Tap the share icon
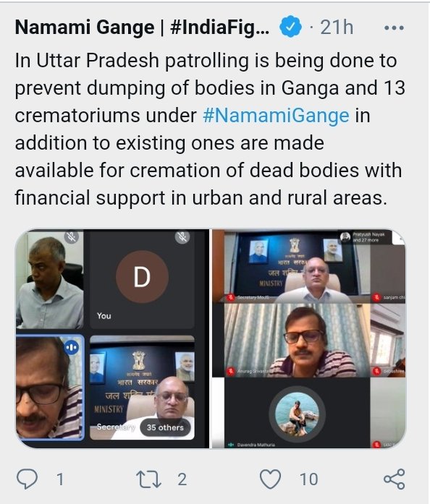The height and width of the screenshot is (504, 430). (395, 479)
